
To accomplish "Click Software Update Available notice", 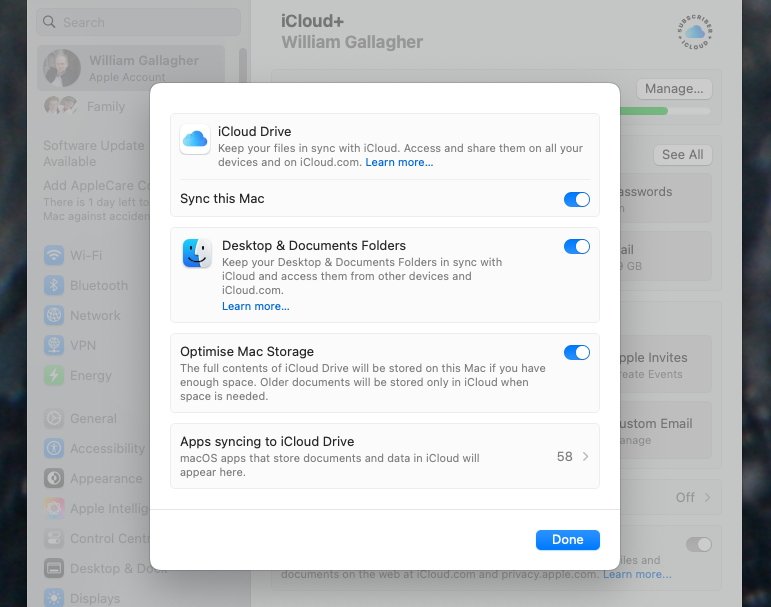I will [93, 153].
